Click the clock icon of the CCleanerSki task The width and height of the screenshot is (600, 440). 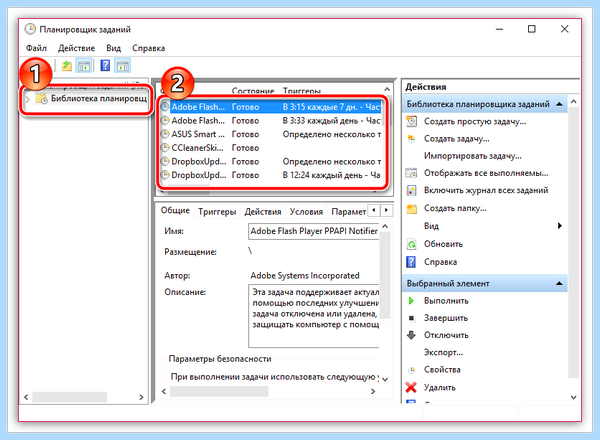point(165,148)
